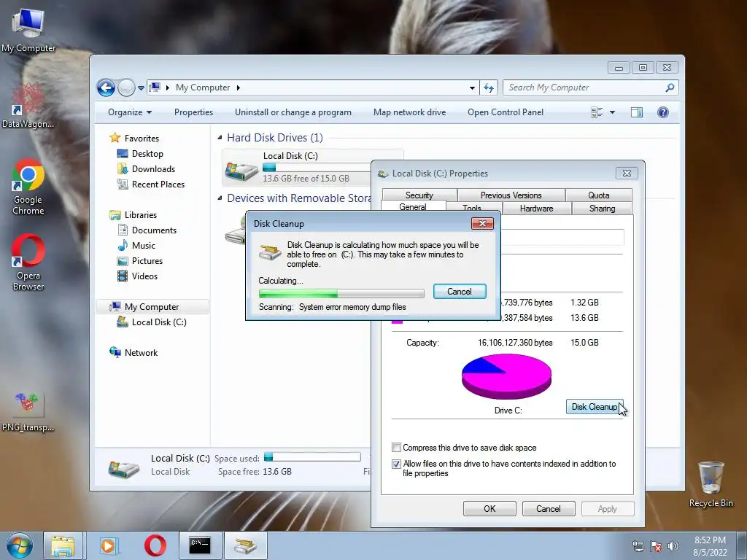747x560 pixels.
Task: Open Opera from the taskbar
Action: pyautogui.click(x=155, y=545)
